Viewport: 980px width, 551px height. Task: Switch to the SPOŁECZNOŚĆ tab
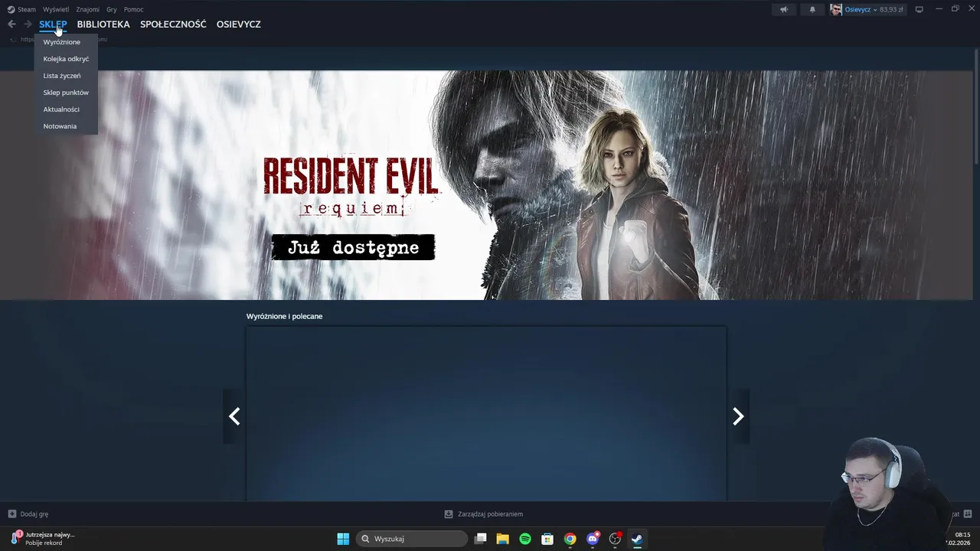tap(173, 24)
